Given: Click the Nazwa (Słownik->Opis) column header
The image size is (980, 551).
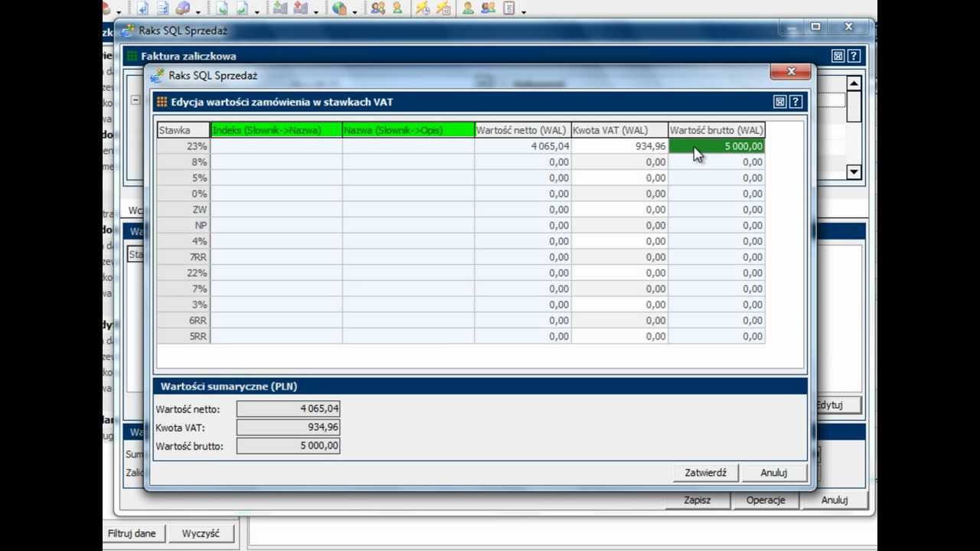Looking at the screenshot, I should pyautogui.click(x=408, y=130).
